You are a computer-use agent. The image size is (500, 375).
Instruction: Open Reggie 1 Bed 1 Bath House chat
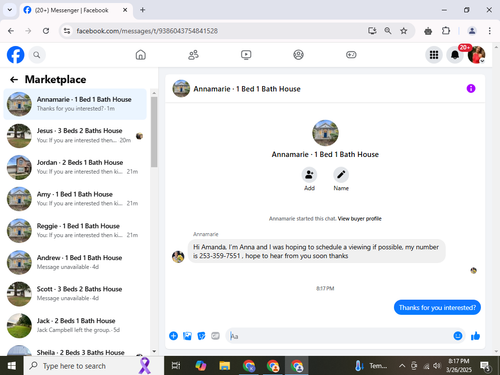click(x=75, y=231)
